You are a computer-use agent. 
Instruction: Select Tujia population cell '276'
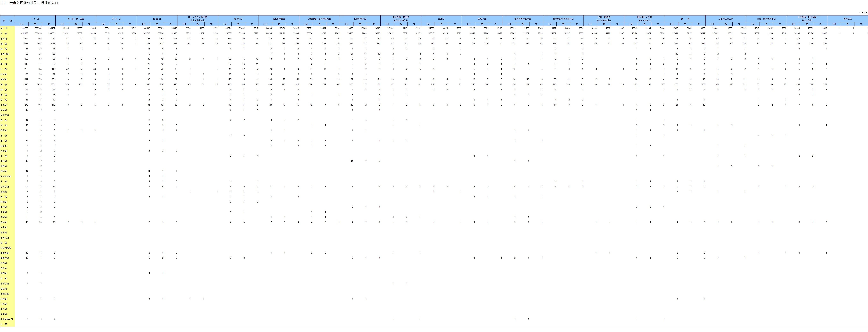[27, 105]
